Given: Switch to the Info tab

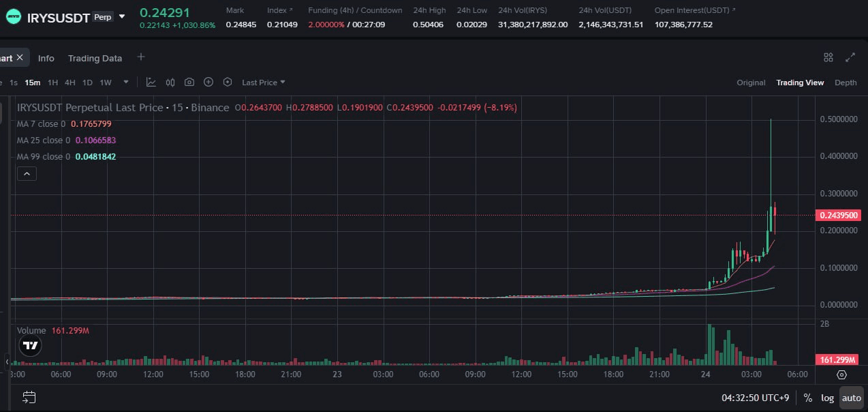Looking at the screenshot, I should pos(46,58).
